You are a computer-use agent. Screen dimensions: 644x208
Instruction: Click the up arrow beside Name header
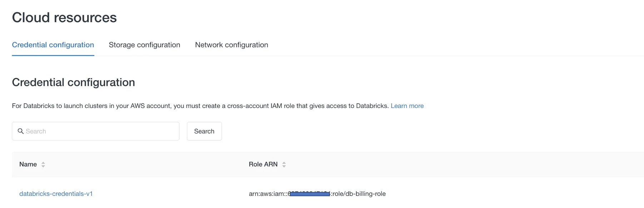tap(43, 163)
